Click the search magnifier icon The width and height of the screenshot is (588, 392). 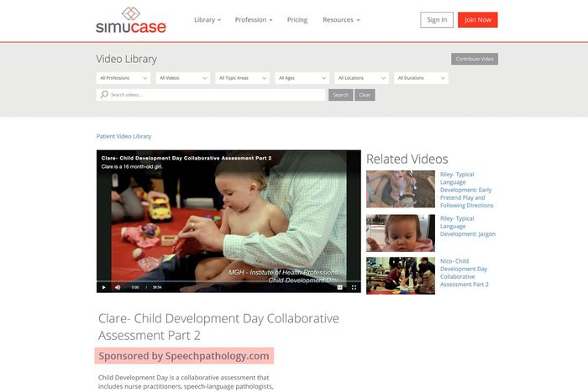tap(105, 95)
